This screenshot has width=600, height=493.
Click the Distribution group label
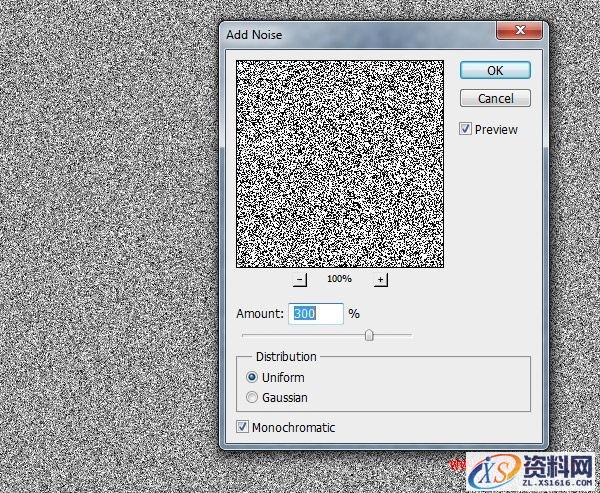click(286, 357)
